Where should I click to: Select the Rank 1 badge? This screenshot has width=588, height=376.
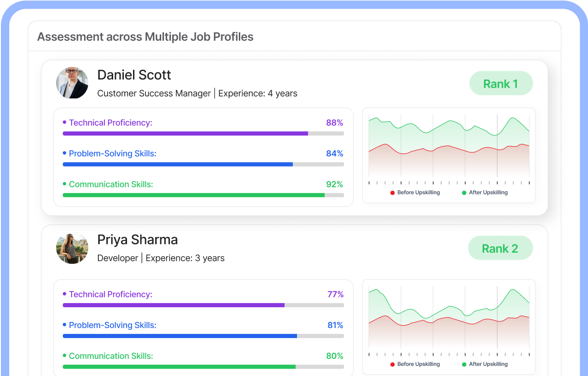pos(501,84)
